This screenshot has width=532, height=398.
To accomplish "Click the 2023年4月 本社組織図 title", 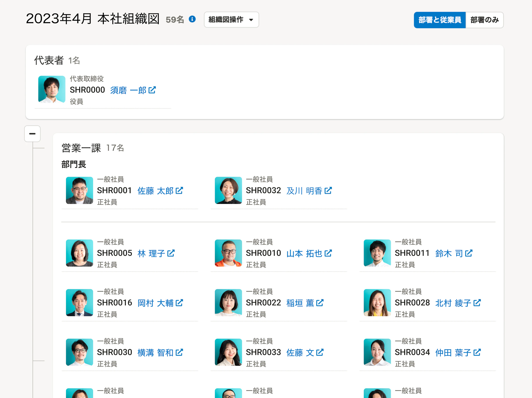I will click(93, 19).
